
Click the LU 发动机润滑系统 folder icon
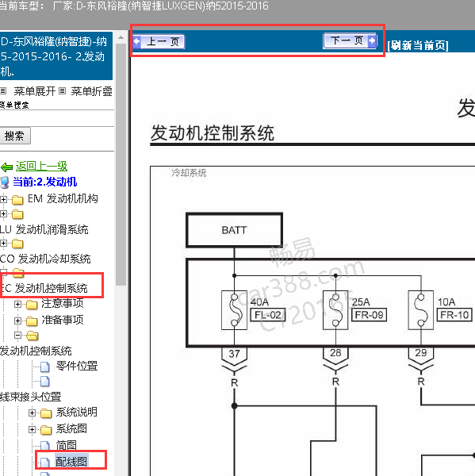tap(17, 214)
